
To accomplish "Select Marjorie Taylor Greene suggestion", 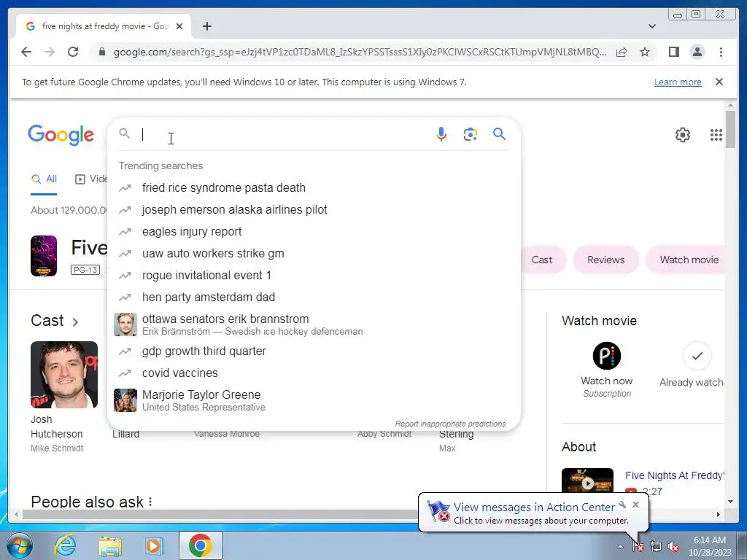I will [314, 400].
